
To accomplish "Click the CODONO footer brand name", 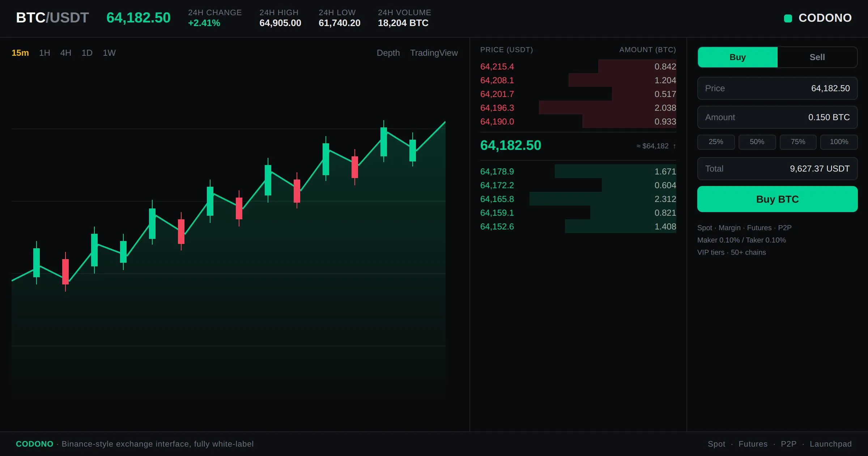I will [34, 444].
